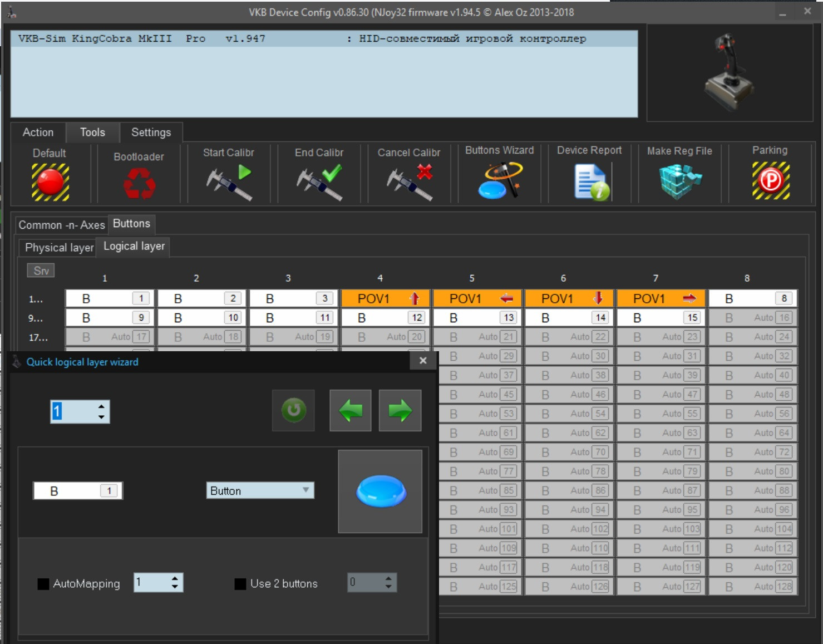The height and width of the screenshot is (644, 823).
Task: Enable the AutoMapping checkbox
Action: (x=43, y=584)
